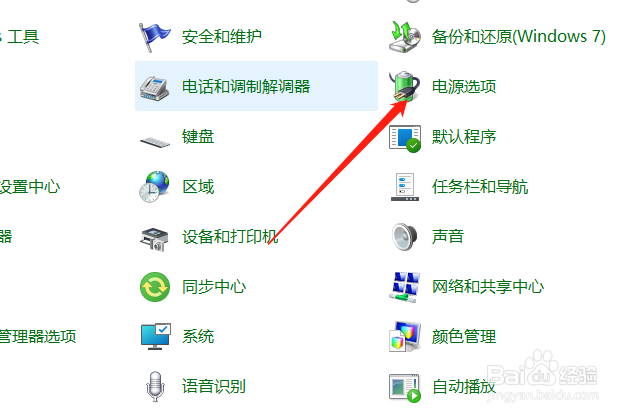Open the Color Management icon
This screenshot has width=635, height=418.
tap(405, 337)
